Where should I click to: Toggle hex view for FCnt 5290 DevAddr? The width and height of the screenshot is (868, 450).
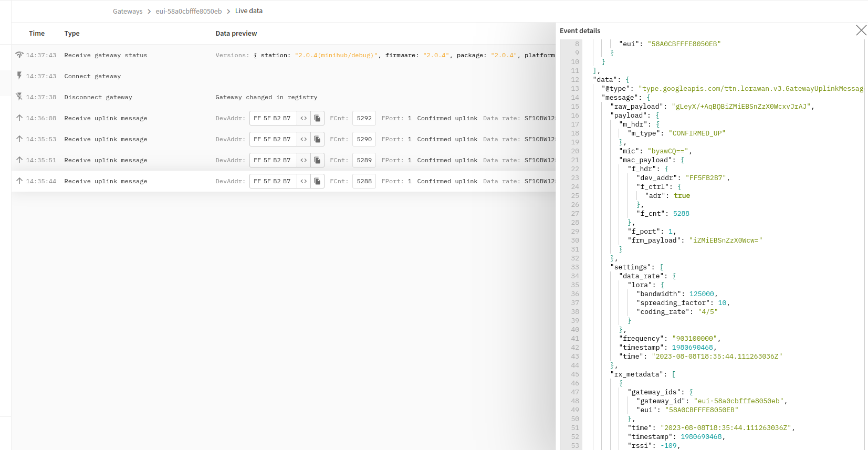pyautogui.click(x=304, y=139)
